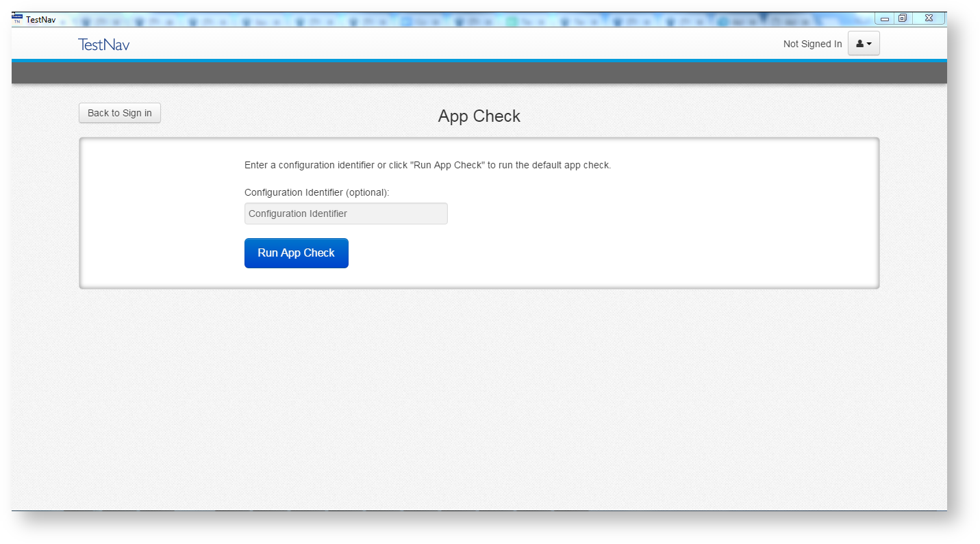Focus the Configuration Identifier input field
The image size is (980, 544).
346,213
